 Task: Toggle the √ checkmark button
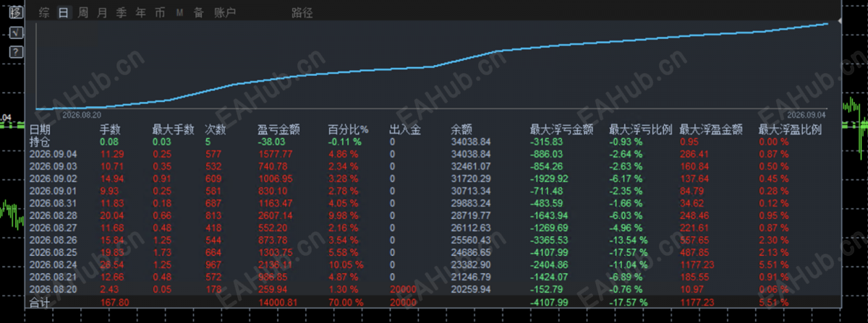(17, 33)
